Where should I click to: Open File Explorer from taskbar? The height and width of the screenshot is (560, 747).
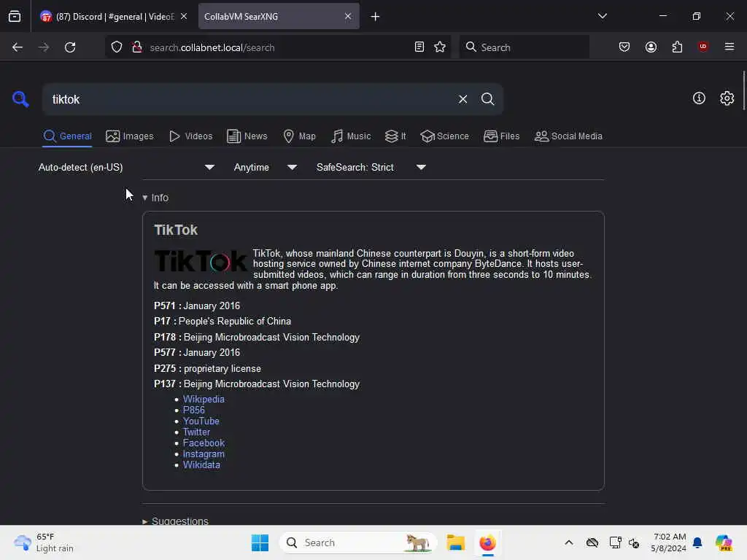(455, 542)
